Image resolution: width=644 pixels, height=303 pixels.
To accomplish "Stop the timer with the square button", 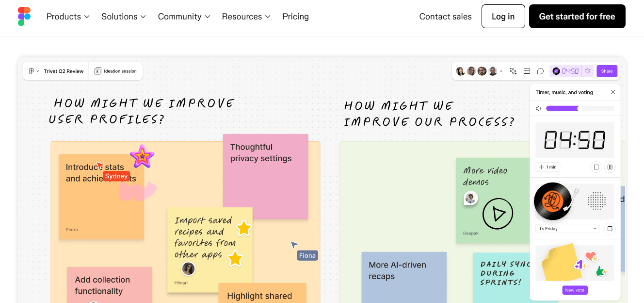I will [596, 167].
